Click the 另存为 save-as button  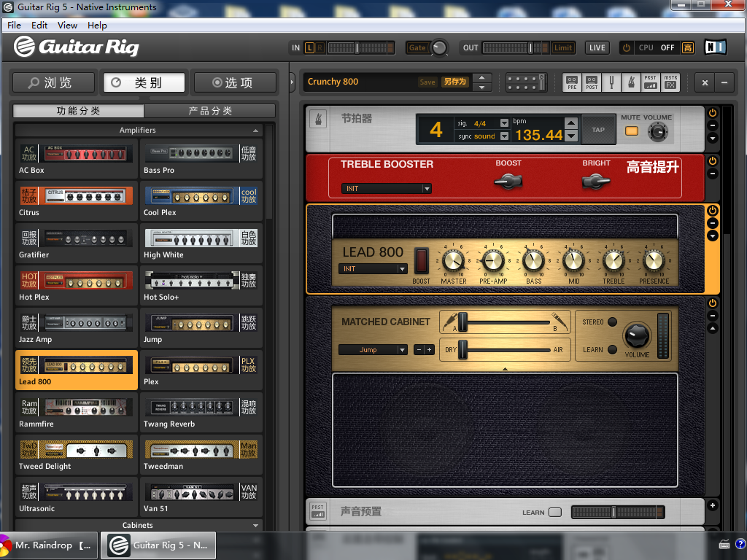coord(455,82)
